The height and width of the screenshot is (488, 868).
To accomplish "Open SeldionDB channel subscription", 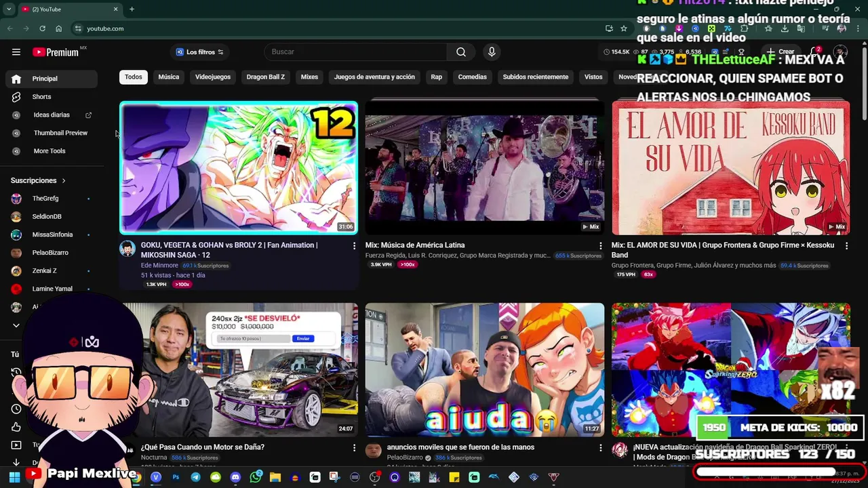I will [x=52, y=216].
